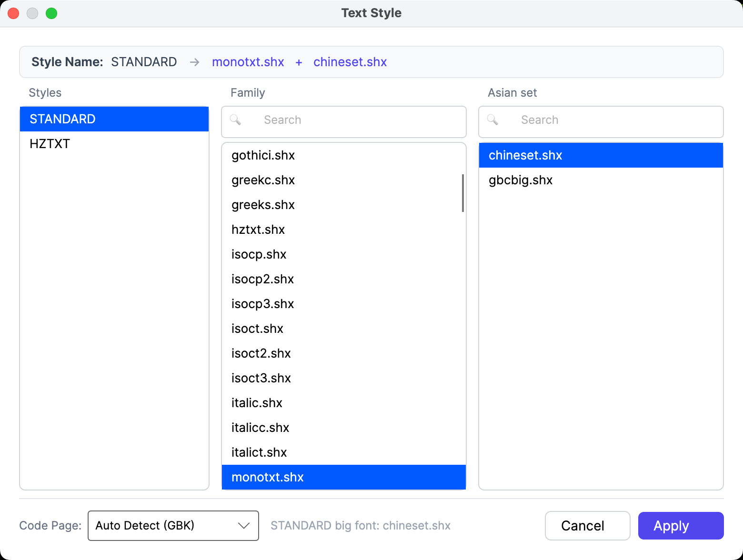Select isocp.shx font
Screen dimensions: 743x560
pos(344,254)
